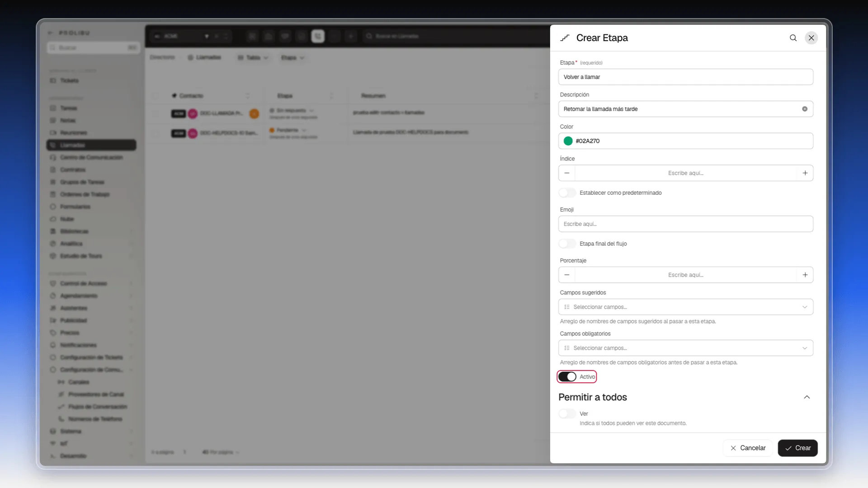Image resolution: width=868 pixels, height=488 pixels.
Task: Enable Establecer como predeterminado toggle
Action: coord(567,193)
